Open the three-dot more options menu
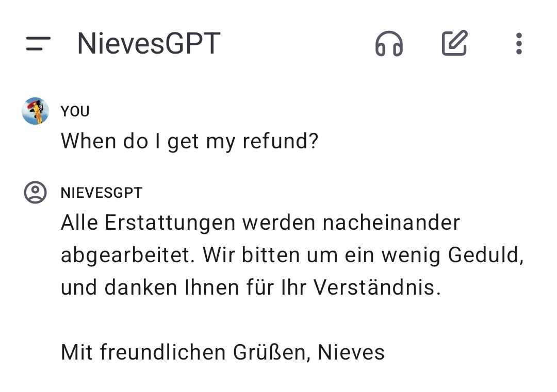Image resolution: width=557 pixels, height=392 pixels. click(x=519, y=44)
